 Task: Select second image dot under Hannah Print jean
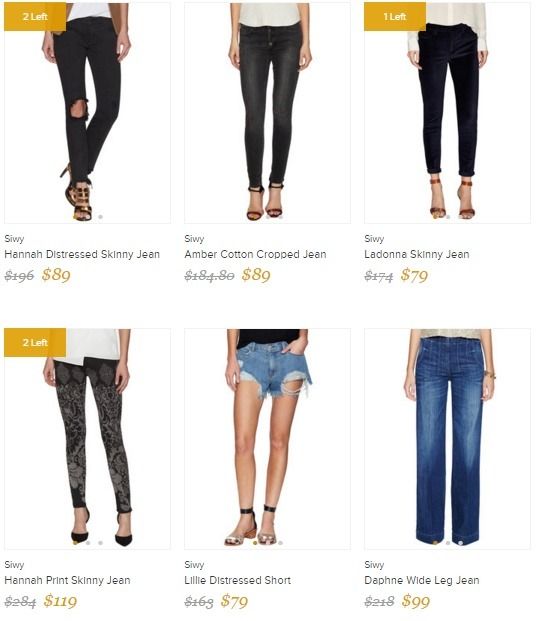88,543
